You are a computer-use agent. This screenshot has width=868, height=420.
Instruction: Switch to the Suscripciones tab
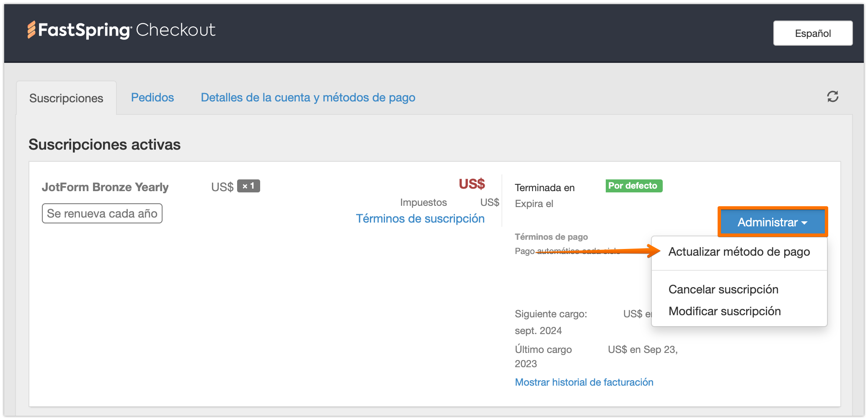click(66, 98)
